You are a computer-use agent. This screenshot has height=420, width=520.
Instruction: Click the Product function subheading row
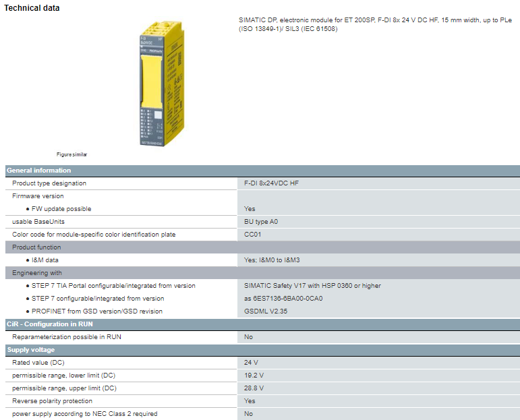point(36,247)
